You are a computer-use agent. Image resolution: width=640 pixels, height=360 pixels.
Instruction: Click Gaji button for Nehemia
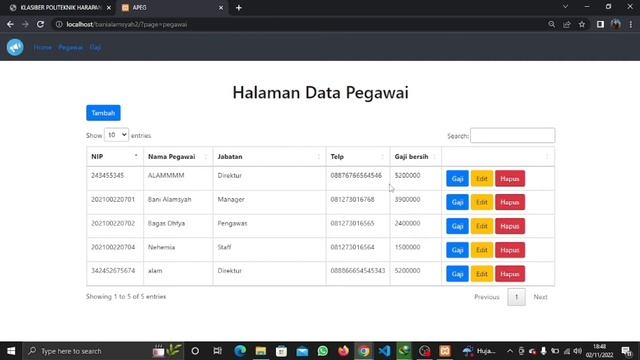click(457, 250)
